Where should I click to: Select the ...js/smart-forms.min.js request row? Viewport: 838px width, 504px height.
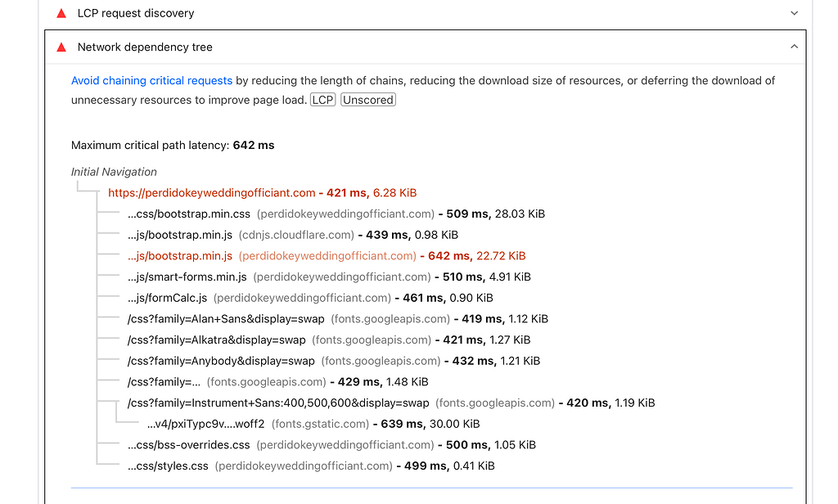(329, 277)
